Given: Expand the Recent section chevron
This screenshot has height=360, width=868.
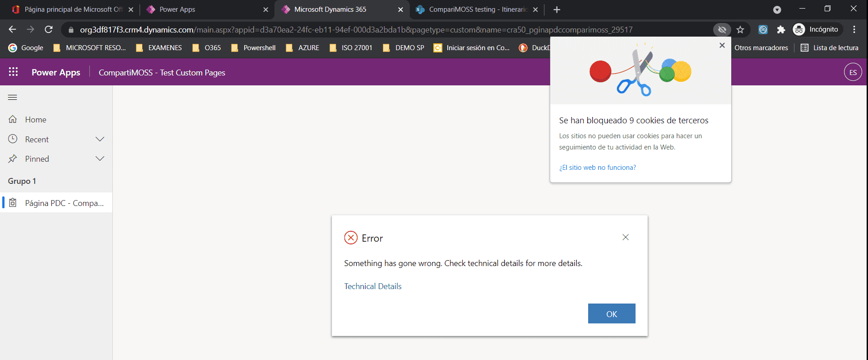Looking at the screenshot, I should point(100,139).
